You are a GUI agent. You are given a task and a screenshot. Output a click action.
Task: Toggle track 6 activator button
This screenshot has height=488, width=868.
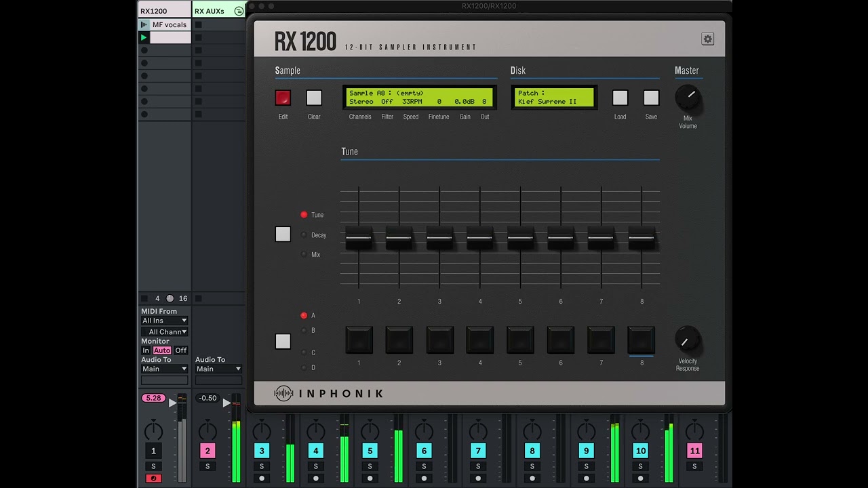[x=424, y=451]
